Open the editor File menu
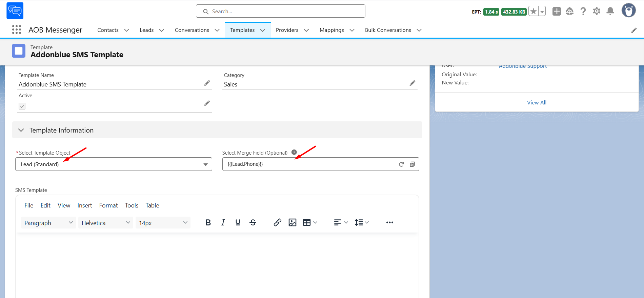The width and height of the screenshot is (644, 298). [x=29, y=205]
